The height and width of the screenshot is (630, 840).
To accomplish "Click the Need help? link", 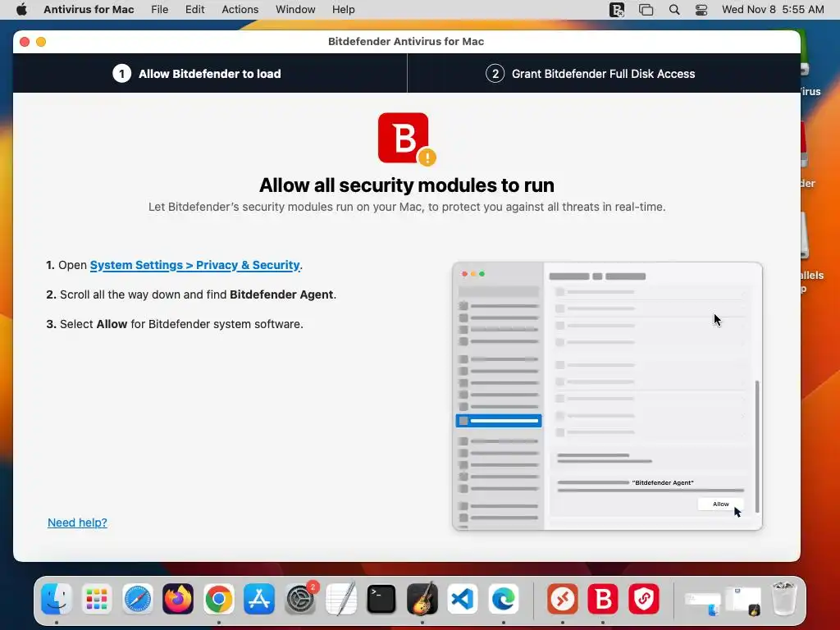I will pyautogui.click(x=77, y=523).
